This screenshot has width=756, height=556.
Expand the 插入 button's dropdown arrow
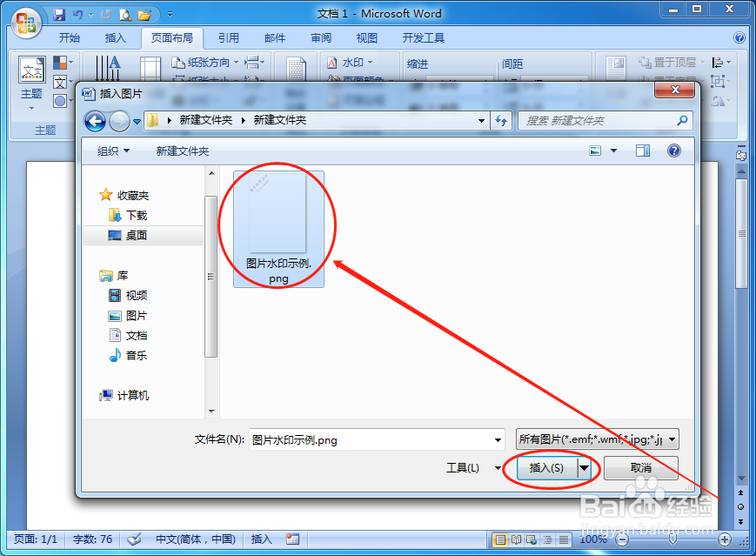pos(584,468)
